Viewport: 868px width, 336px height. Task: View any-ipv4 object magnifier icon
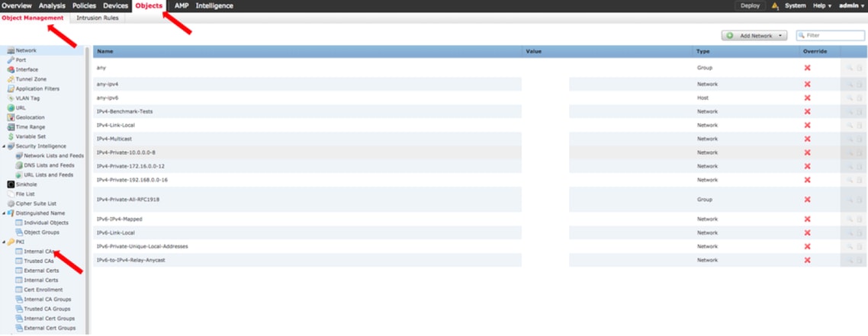pyautogui.click(x=849, y=84)
